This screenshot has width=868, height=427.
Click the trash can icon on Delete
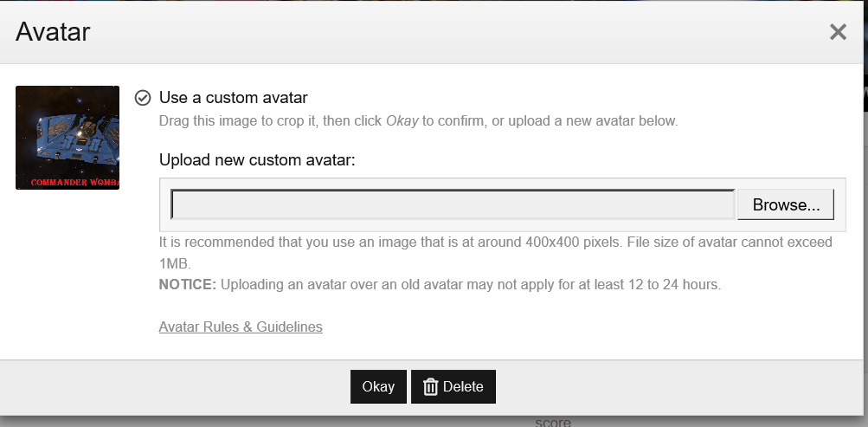pyautogui.click(x=430, y=386)
